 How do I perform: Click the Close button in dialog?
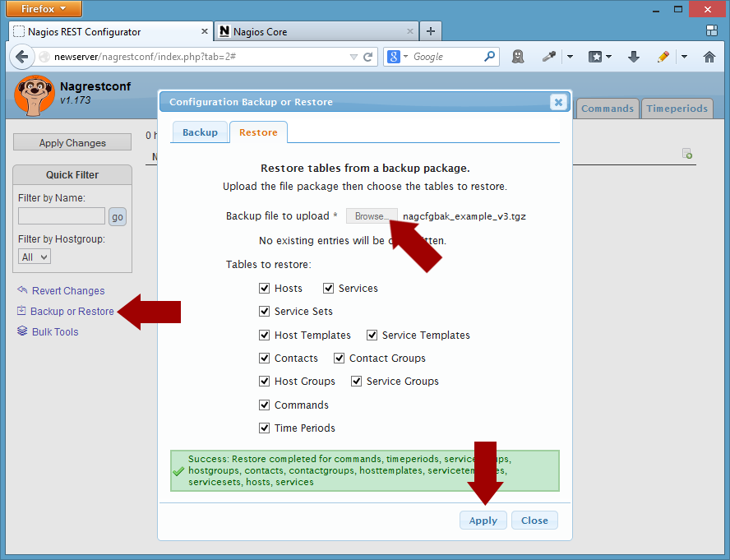[x=534, y=521]
